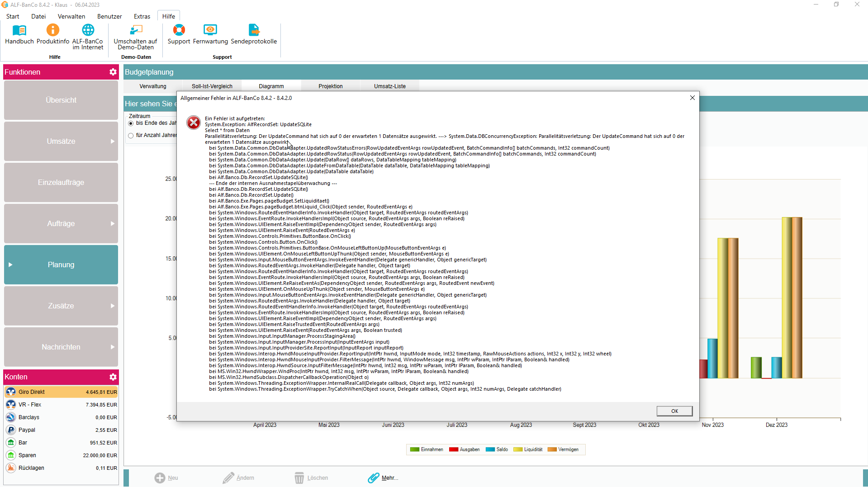
Task: Switch to the Diagramm tab
Action: tap(271, 86)
